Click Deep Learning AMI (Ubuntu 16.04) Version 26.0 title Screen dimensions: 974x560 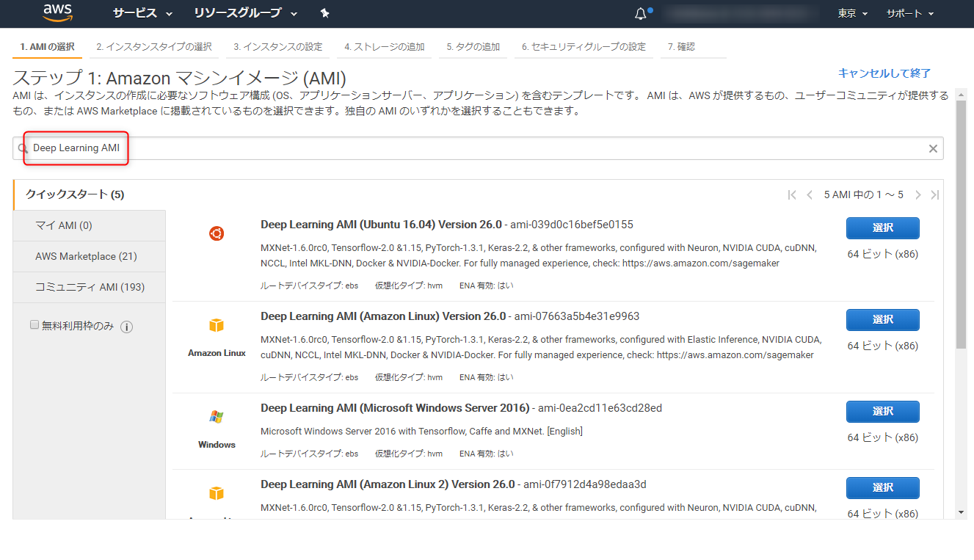[x=381, y=225]
